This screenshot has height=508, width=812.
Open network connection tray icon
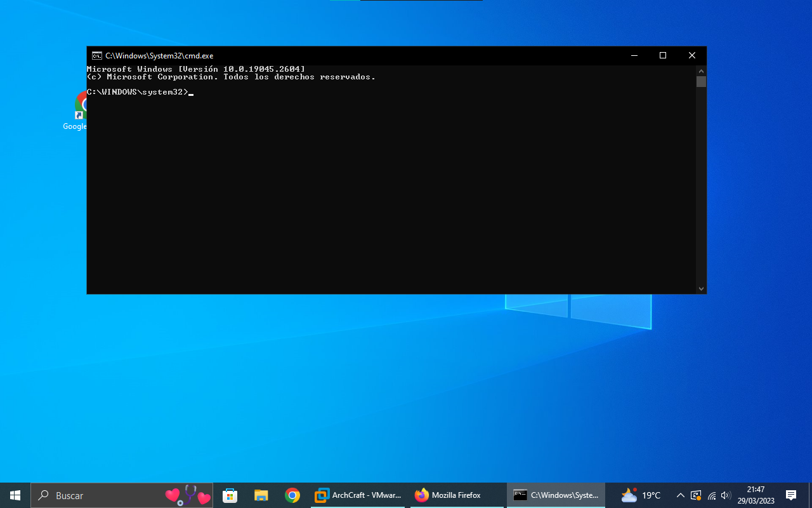(x=712, y=495)
